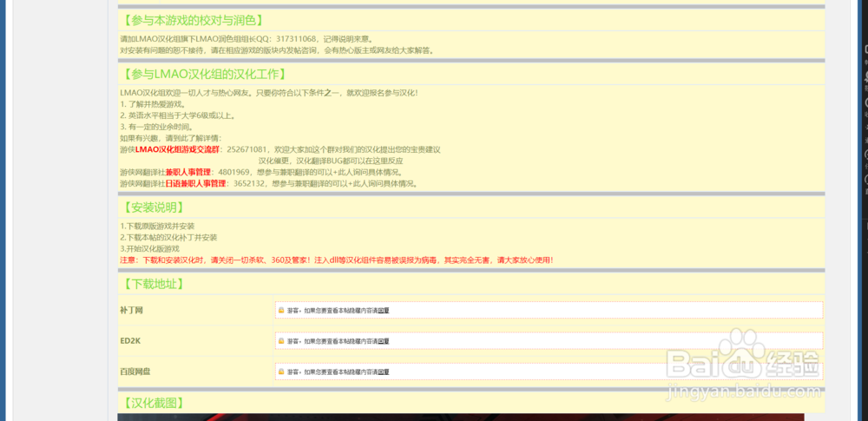The width and height of the screenshot is (868, 421).
Task: Click the 补丁网 label
Action: point(132,310)
